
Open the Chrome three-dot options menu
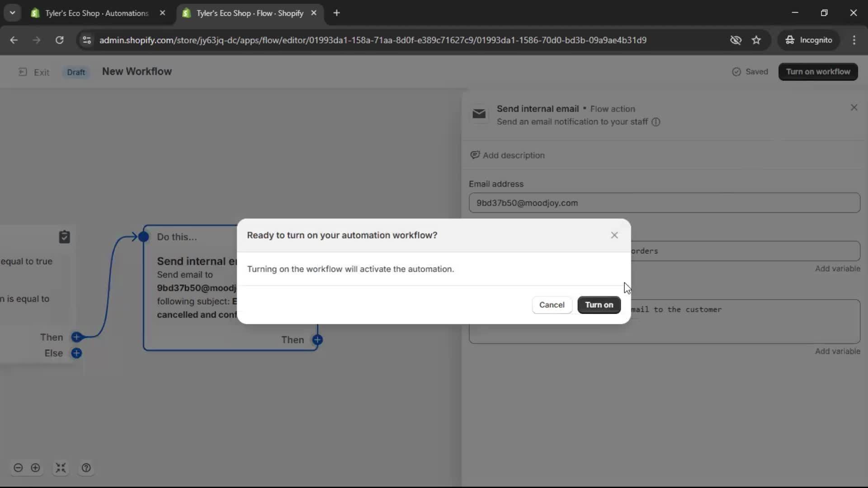tap(854, 40)
